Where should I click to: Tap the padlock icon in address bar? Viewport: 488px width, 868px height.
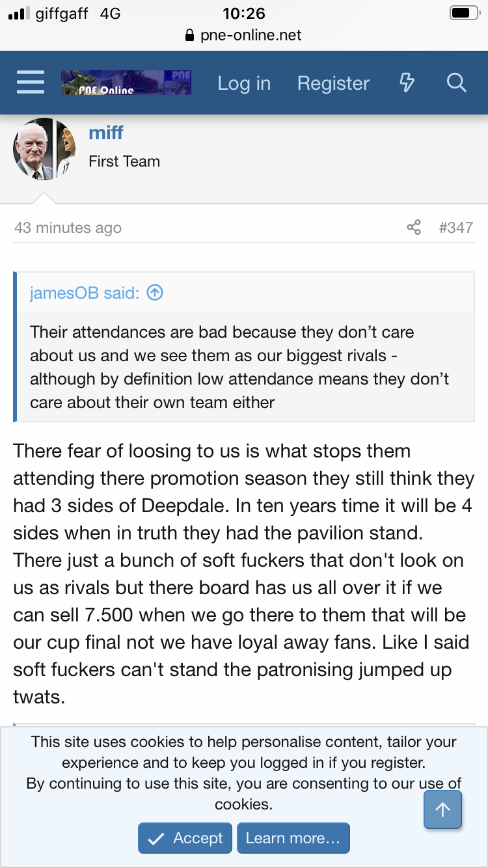pyautogui.click(x=190, y=35)
